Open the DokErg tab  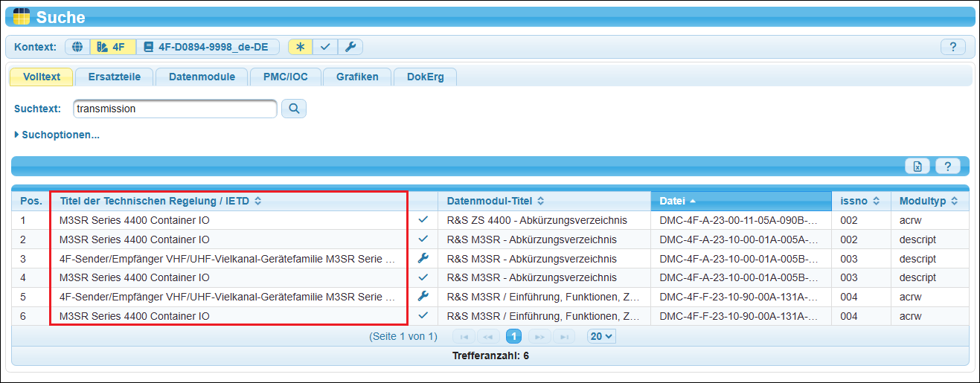pyautogui.click(x=426, y=77)
